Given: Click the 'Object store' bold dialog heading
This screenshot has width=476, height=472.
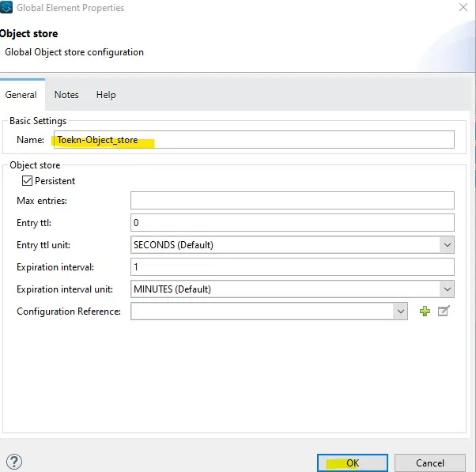Looking at the screenshot, I should pos(28,33).
